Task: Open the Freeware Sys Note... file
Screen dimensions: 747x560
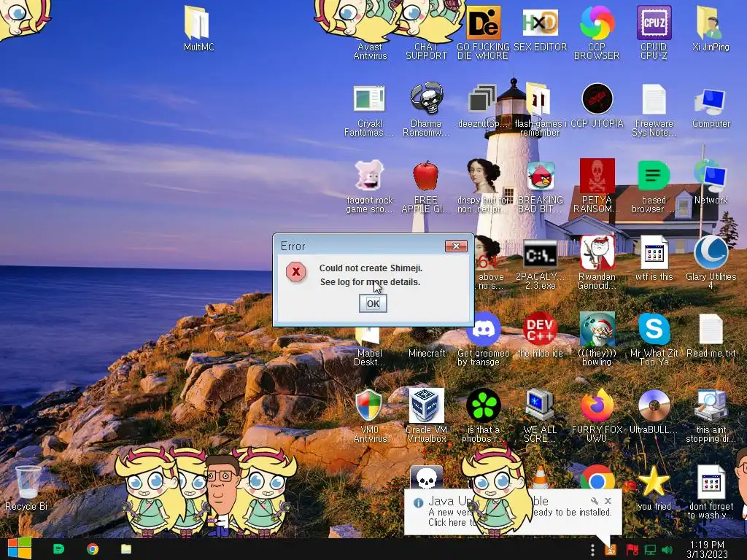Action: tap(654, 110)
